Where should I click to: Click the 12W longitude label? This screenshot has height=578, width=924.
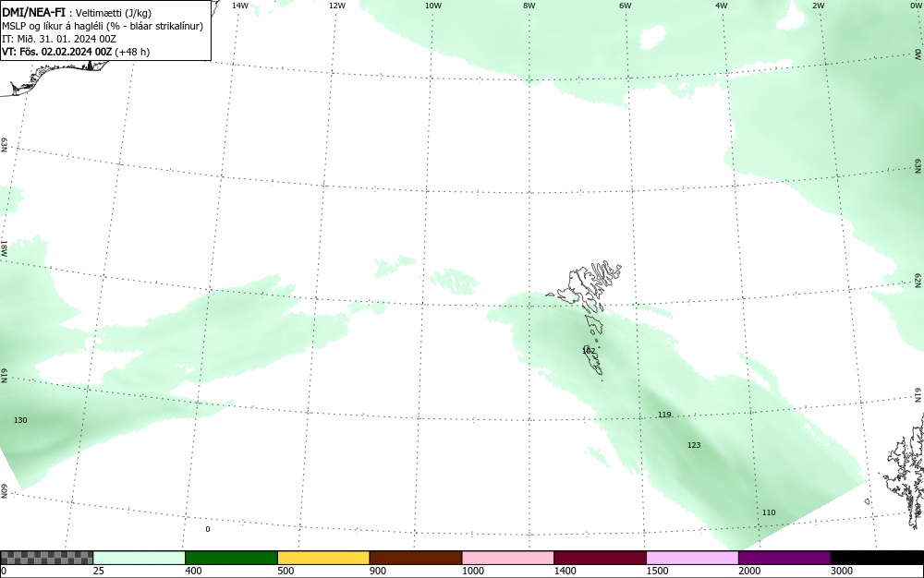click(337, 6)
